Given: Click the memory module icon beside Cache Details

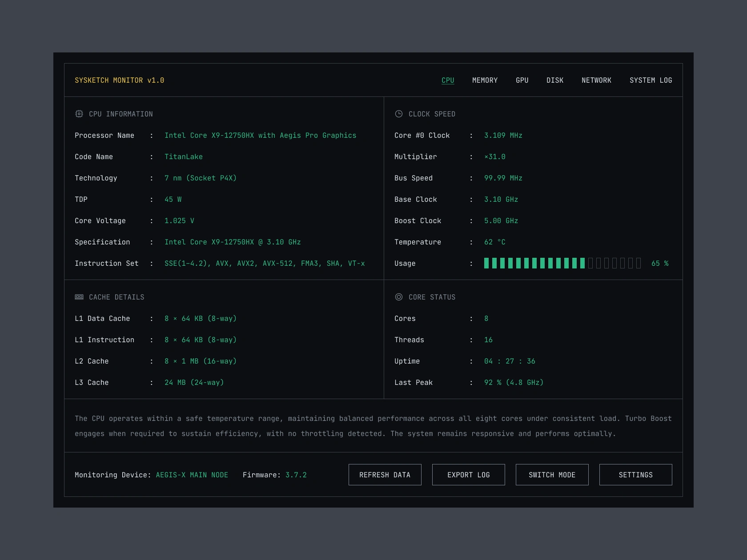Looking at the screenshot, I should (79, 297).
